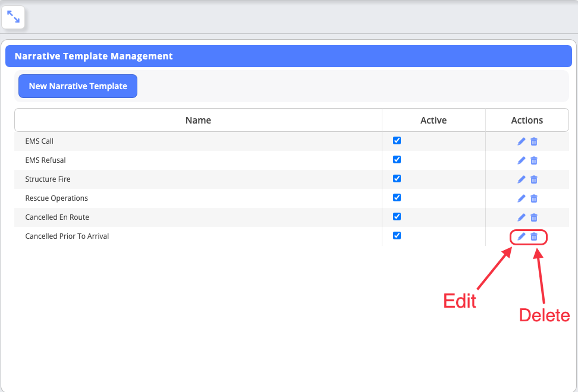Delete the Cancelled En Route template

pyautogui.click(x=534, y=217)
